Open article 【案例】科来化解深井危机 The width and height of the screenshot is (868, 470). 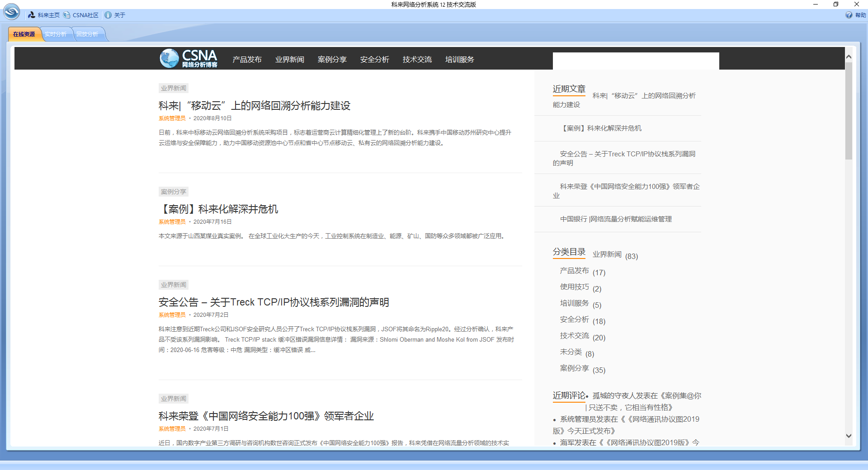pyautogui.click(x=218, y=209)
